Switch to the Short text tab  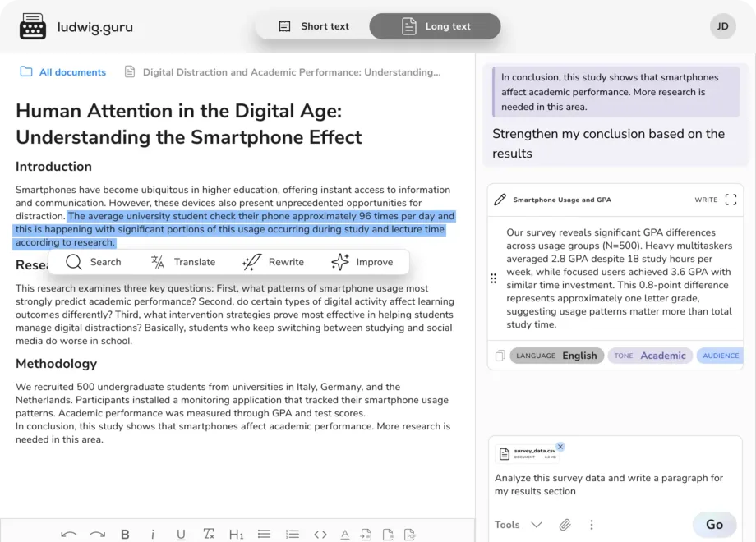coord(313,26)
